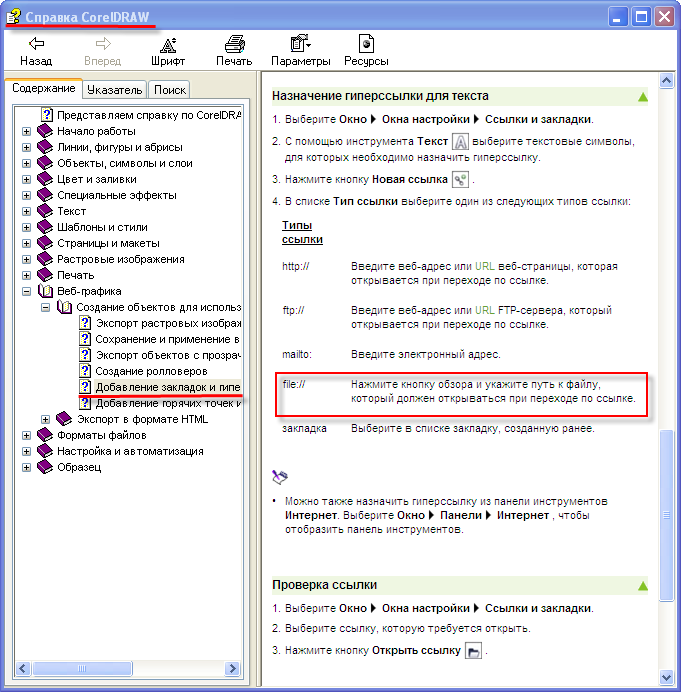The width and height of the screenshot is (681, 692).
Task: Click content scrollbar up arrow
Action: pyautogui.click(x=666, y=81)
